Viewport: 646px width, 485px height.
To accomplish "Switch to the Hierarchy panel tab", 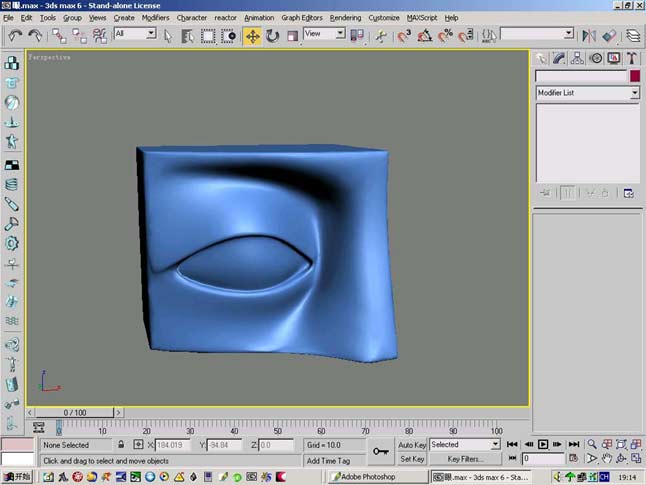I will click(x=577, y=59).
